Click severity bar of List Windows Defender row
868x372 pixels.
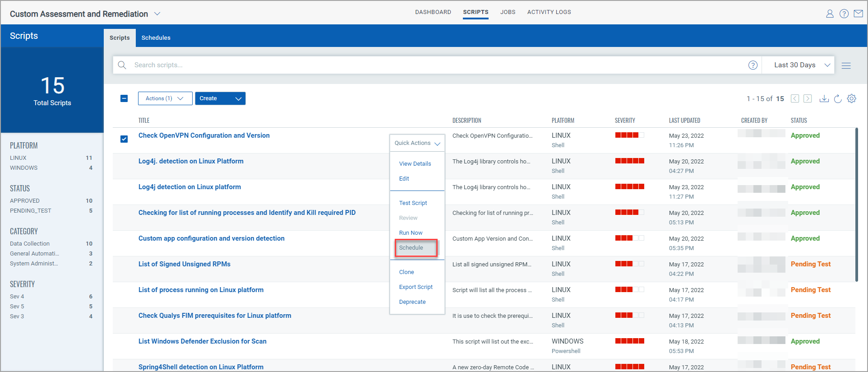click(x=629, y=341)
